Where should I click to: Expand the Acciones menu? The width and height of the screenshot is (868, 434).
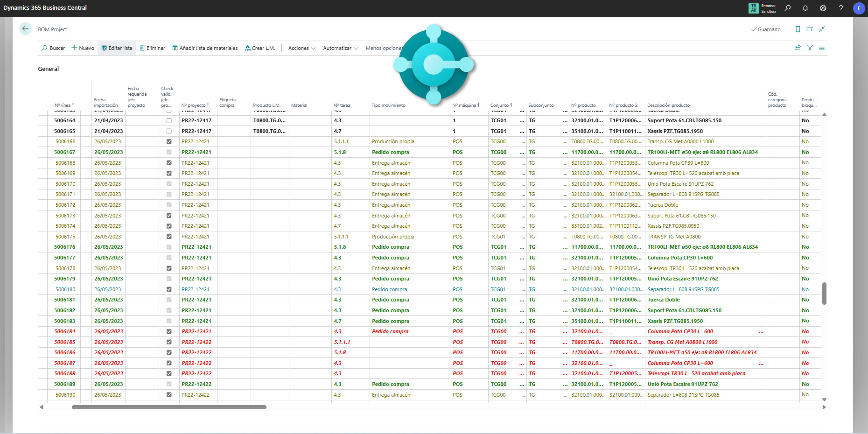pyautogui.click(x=302, y=48)
